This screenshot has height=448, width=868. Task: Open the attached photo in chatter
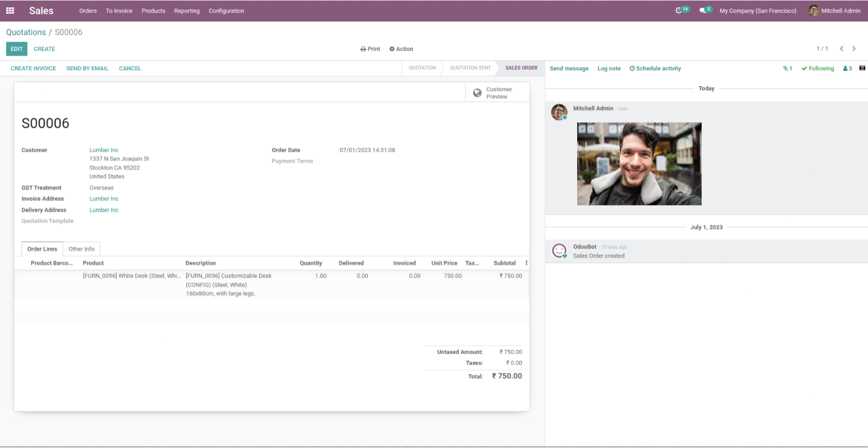click(x=639, y=164)
